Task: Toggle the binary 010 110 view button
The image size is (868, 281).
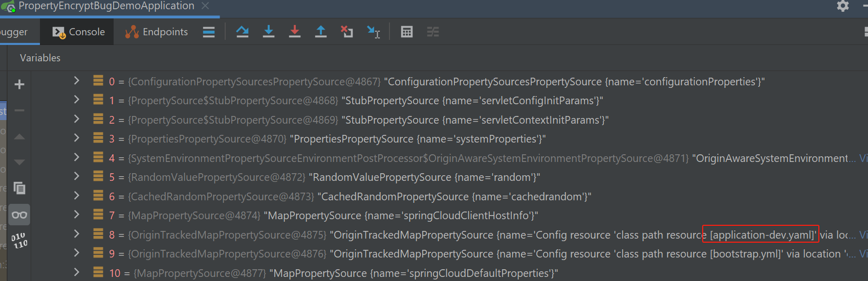Action: 19,241
